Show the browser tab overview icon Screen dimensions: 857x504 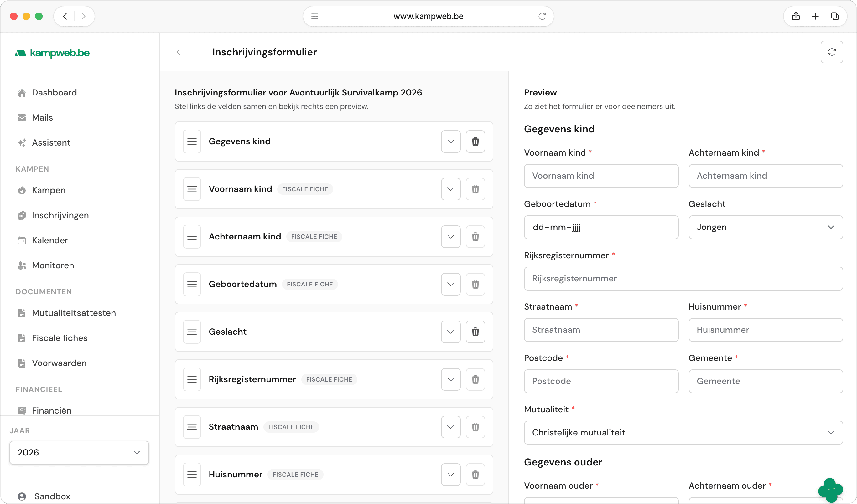coord(834,16)
